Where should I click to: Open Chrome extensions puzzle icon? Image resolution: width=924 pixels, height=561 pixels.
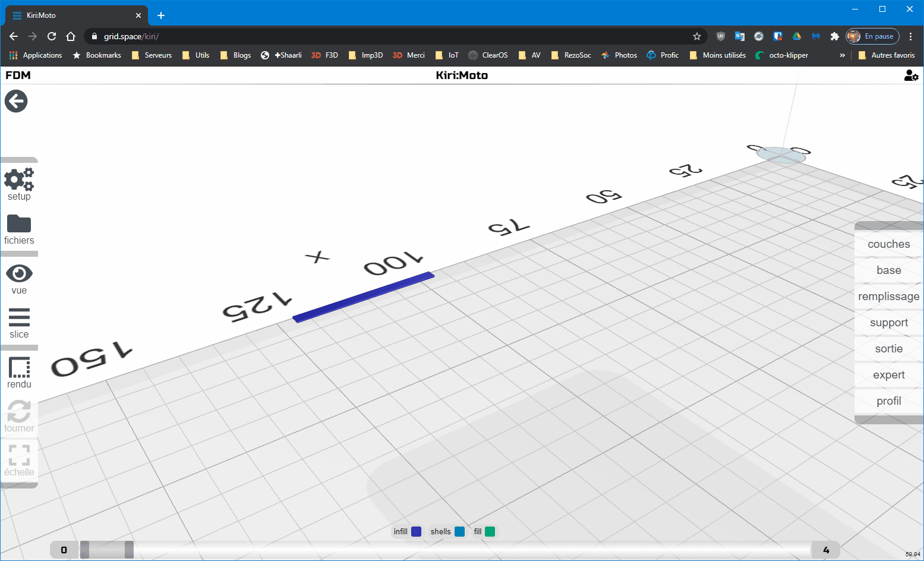point(835,36)
